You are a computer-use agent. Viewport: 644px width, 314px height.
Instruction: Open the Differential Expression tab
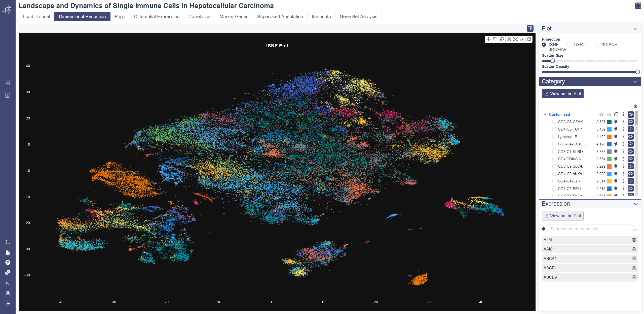point(157,17)
